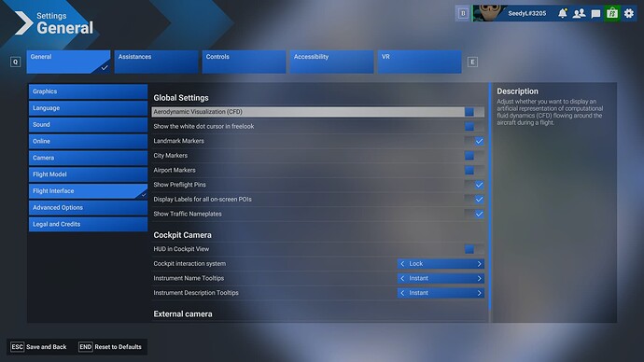Click left arrow of Instrument Name Tooltips
The height and width of the screenshot is (362, 644).
coord(402,278)
